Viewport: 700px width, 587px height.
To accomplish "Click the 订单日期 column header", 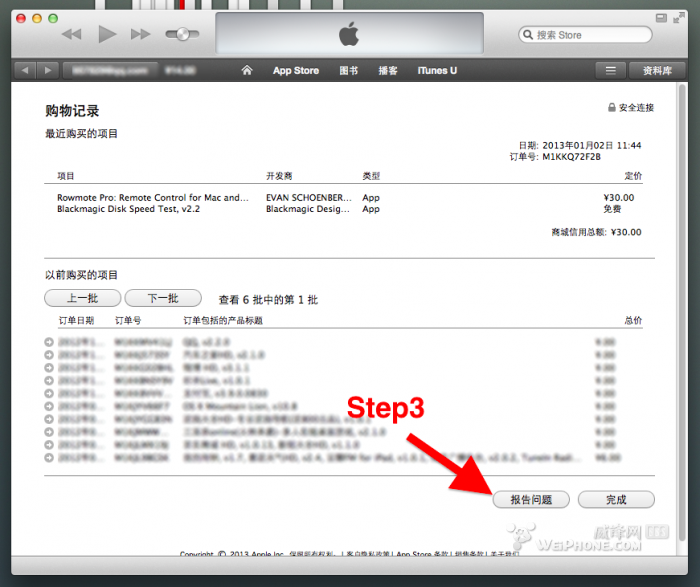I will 76,321.
